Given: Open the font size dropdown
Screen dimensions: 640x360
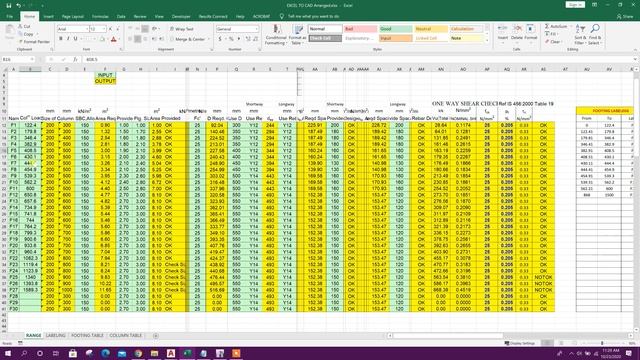Looking at the screenshot, I should click(104, 29).
